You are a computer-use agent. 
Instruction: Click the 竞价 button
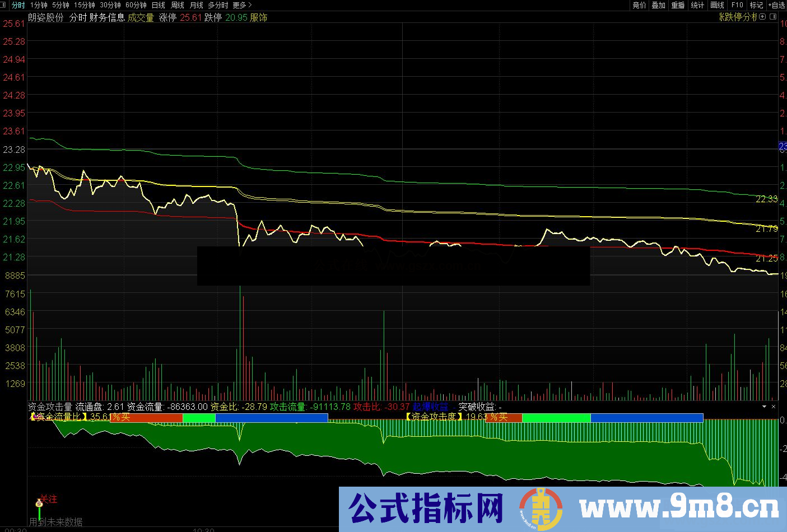click(639, 5)
